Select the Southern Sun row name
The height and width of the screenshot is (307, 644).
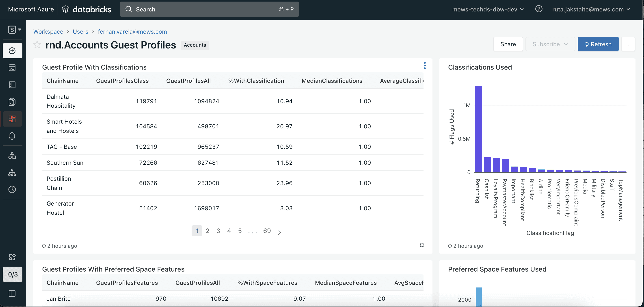(65, 163)
